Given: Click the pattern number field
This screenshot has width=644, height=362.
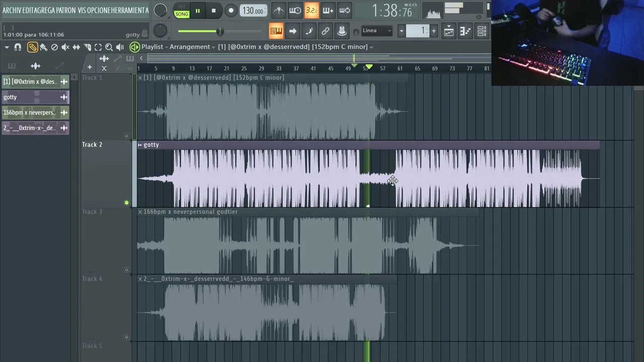Looking at the screenshot, I should 418,31.
